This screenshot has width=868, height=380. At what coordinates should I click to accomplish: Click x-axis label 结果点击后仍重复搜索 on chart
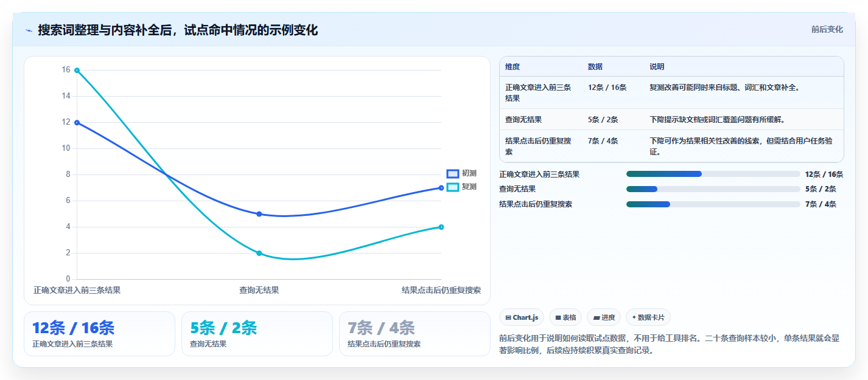[x=441, y=290]
